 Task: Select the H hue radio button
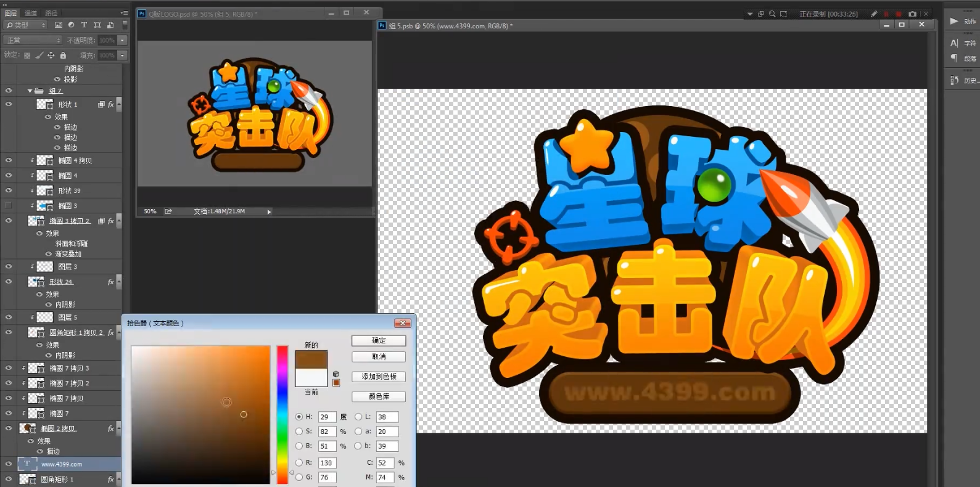point(299,417)
